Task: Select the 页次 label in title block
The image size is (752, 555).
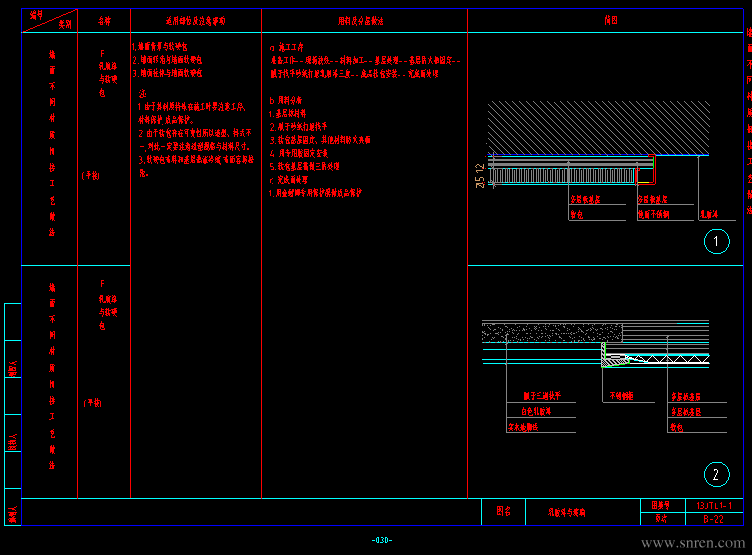Action: pyautogui.click(x=659, y=519)
